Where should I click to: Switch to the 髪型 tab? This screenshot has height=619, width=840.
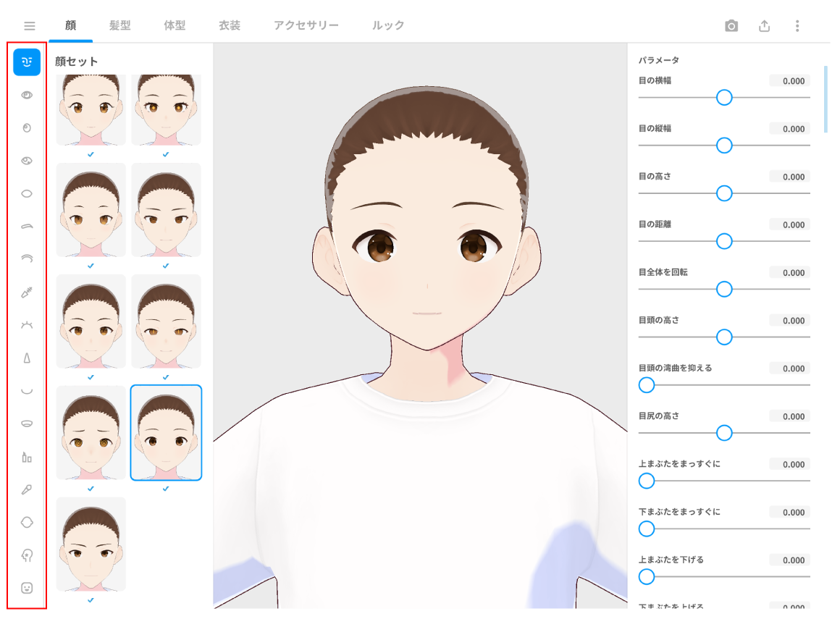click(x=120, y=25)
